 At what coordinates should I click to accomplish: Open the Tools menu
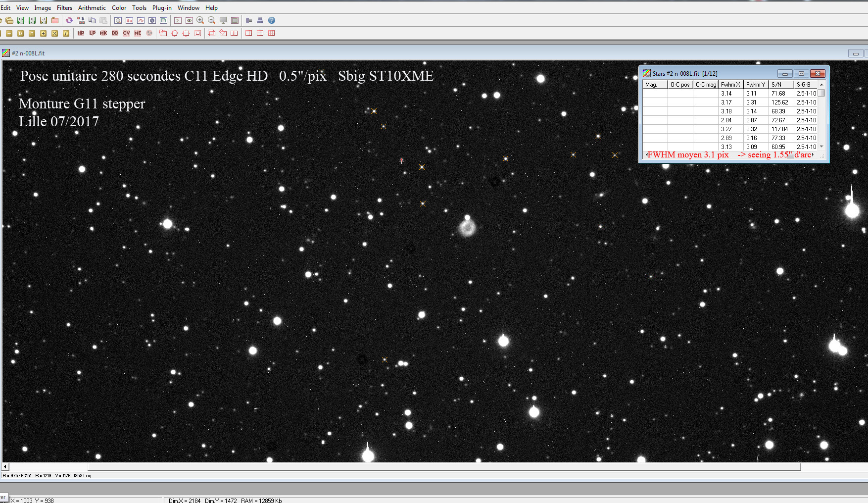tap(140, 8)
